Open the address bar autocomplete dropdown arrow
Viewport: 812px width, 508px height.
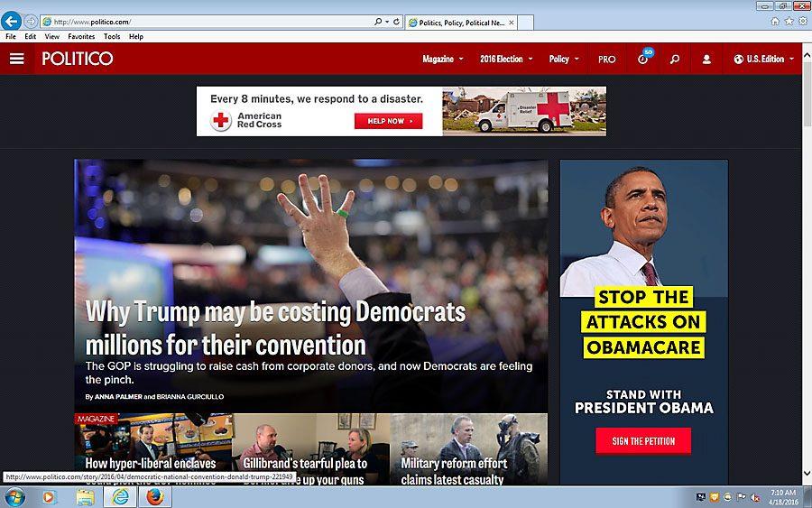(x=387, y=22)
